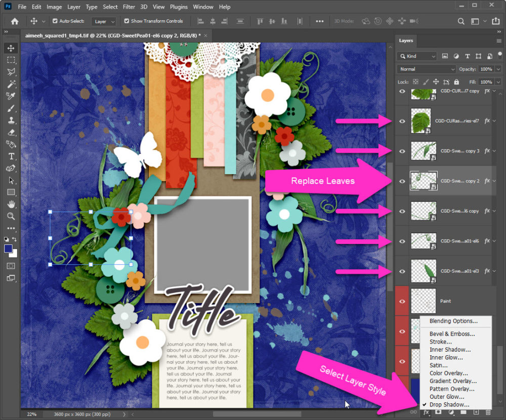Open the Search icon in options bar

click(x=461, y=21)
